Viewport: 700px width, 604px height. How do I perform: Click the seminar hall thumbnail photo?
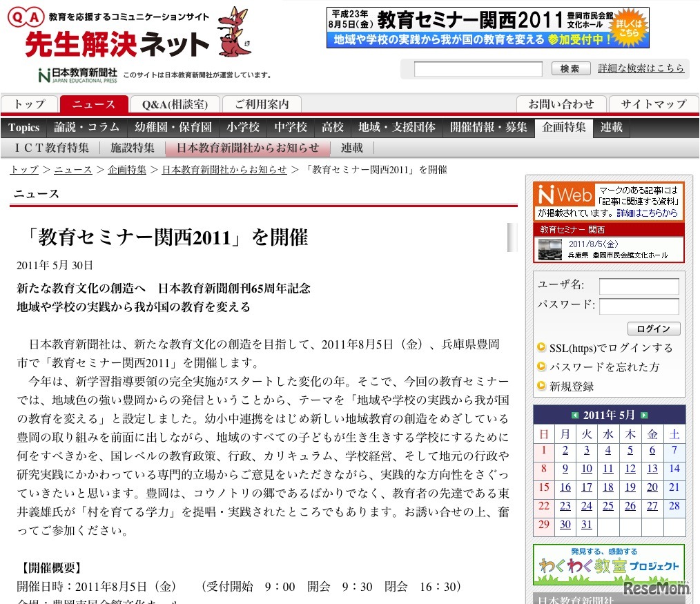550,250
